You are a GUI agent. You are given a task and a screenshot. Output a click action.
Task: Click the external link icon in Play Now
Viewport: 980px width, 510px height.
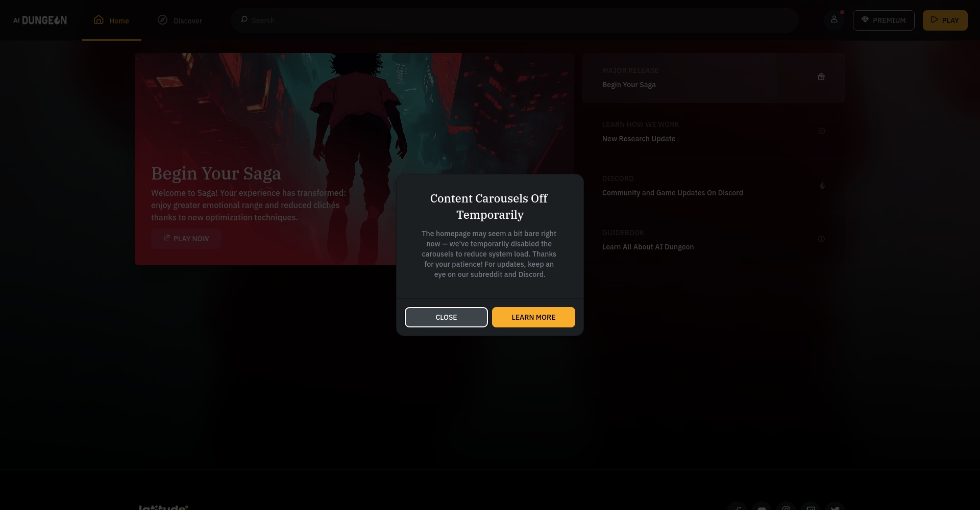click(x=166, y=238)
